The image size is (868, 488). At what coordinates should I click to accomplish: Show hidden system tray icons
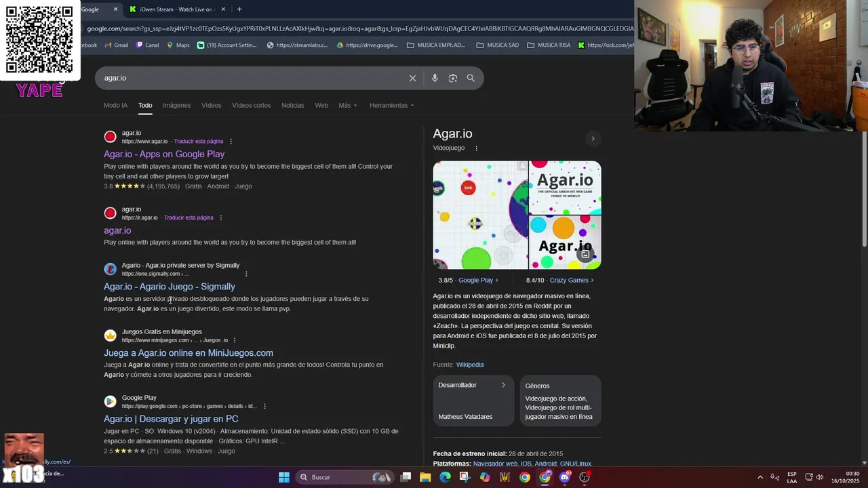pyautogui.click(x=760, y=477)
